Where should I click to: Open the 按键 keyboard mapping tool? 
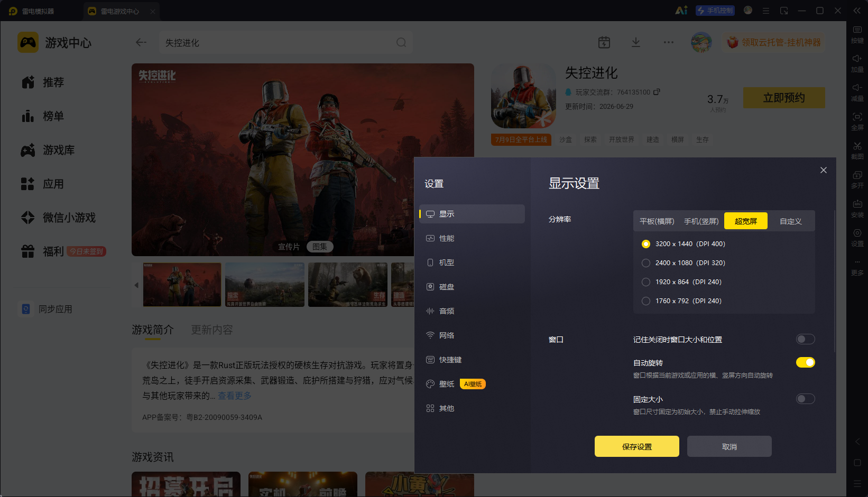857,34
